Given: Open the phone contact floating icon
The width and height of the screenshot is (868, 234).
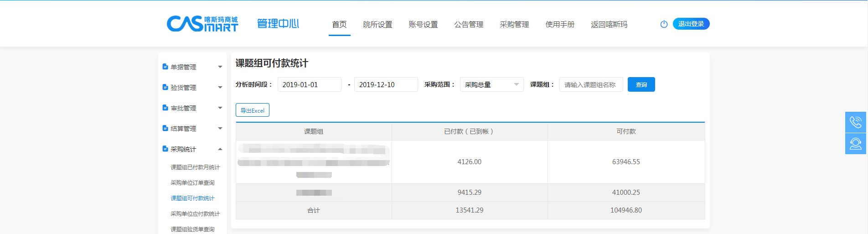Looking at the screenshot, I should (x=855, y=122).
